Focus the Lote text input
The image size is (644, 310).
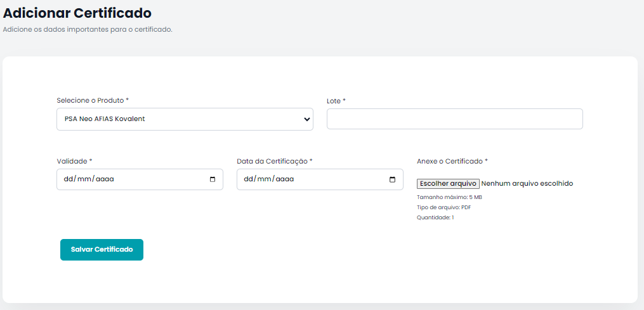[454, 119]
